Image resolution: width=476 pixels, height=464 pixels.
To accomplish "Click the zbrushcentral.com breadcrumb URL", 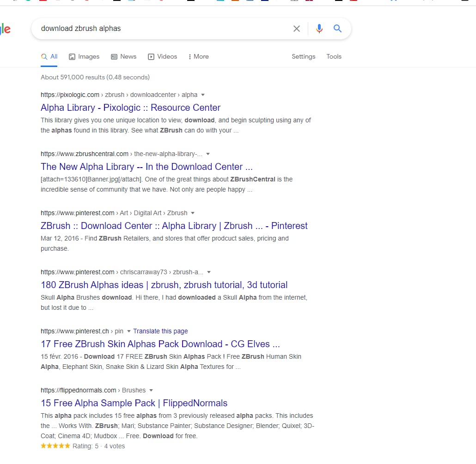I will coord(122,154).
